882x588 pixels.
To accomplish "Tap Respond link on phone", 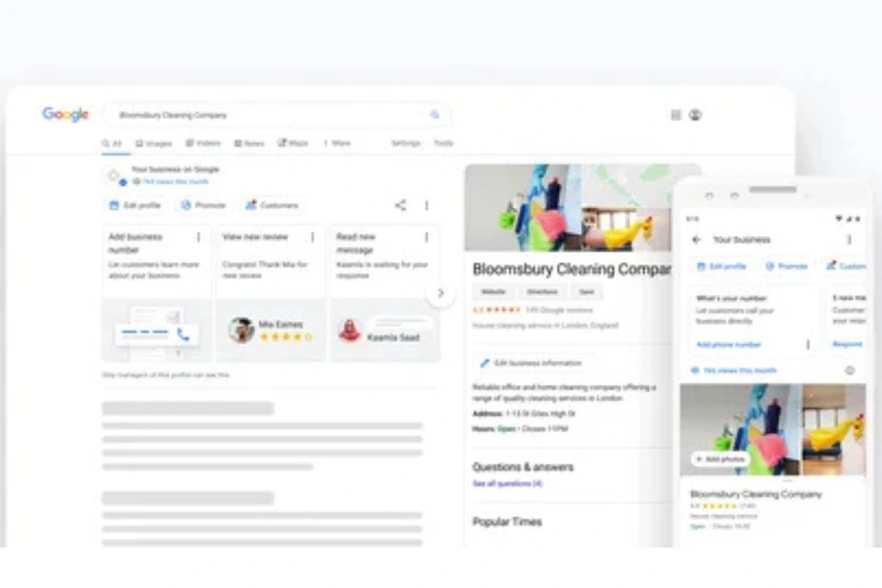I will (x=848, y=344).
